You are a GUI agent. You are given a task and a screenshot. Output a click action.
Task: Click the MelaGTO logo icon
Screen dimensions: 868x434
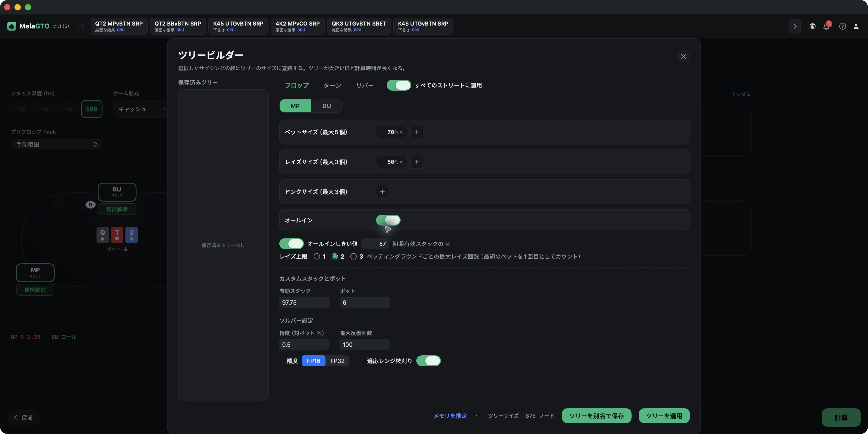pyautogui.click(x=12, y=26)
